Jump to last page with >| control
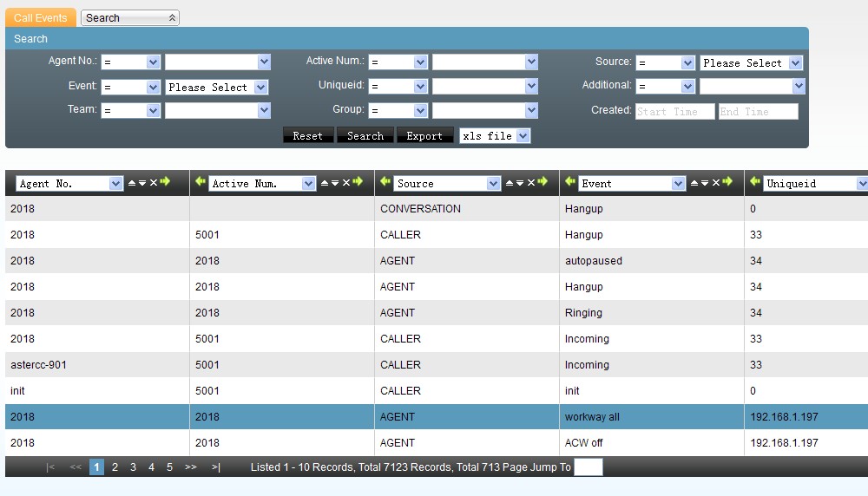Image resolution: width=868 pixels, height=496 pixels. [215, 467]
